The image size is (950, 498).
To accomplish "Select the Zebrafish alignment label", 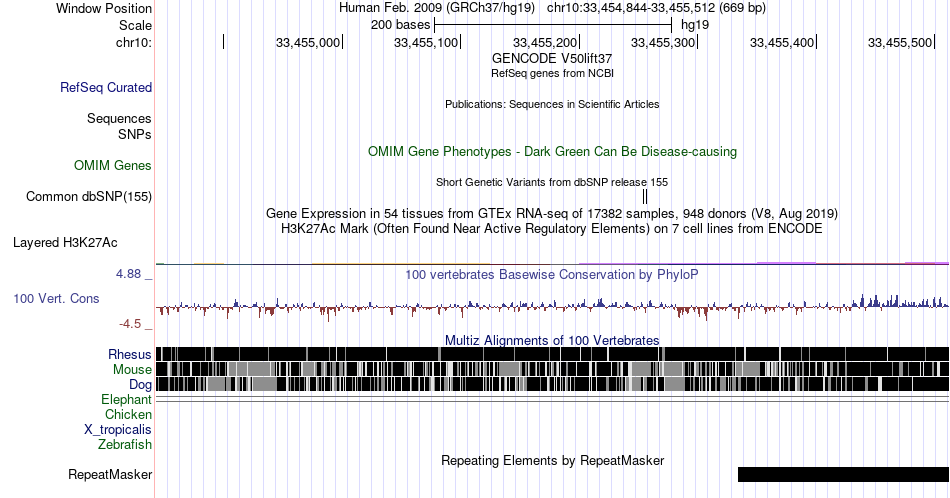I will pyautogui.click(x=125, y=444).
